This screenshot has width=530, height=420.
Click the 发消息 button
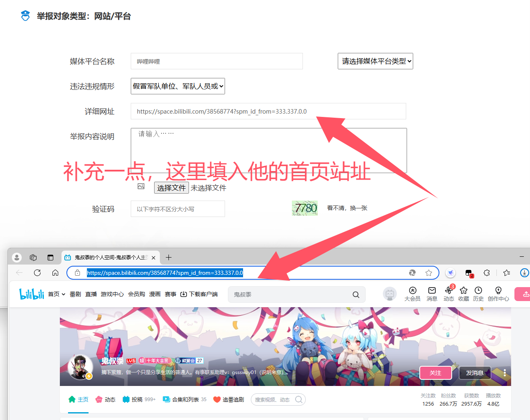tap(474, 373)
